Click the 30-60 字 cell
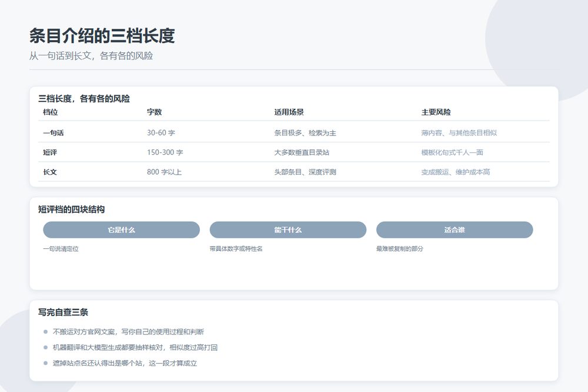This screenshot has width=588, height=392. [161, 132]
